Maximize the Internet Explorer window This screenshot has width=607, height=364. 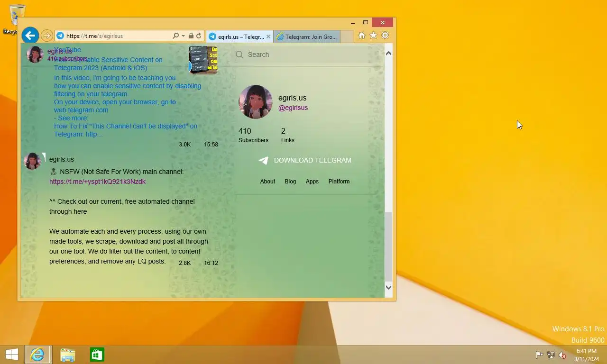pyautogui.click(x=366, y=23)
